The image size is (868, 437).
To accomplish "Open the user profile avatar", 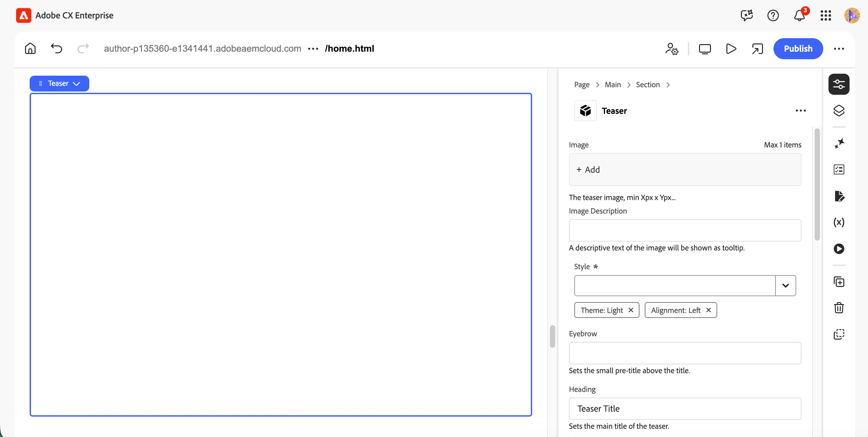I will click(852, 15).
